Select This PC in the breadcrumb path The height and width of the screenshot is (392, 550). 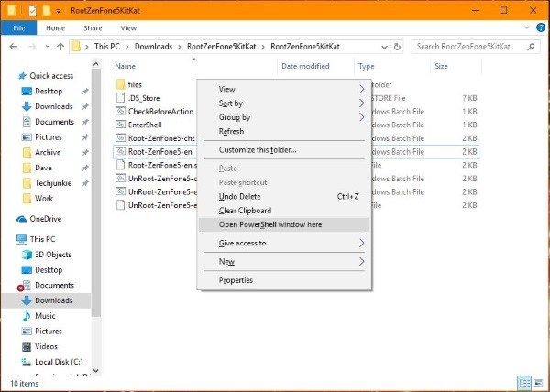[x=107, y=47]
